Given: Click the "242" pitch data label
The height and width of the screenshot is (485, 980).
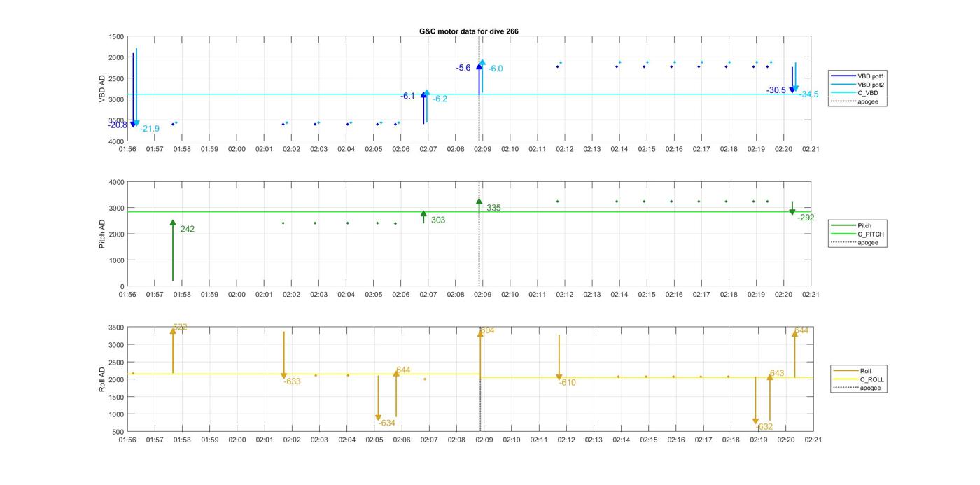Looking at the screenshot, I should click(187, 229).
